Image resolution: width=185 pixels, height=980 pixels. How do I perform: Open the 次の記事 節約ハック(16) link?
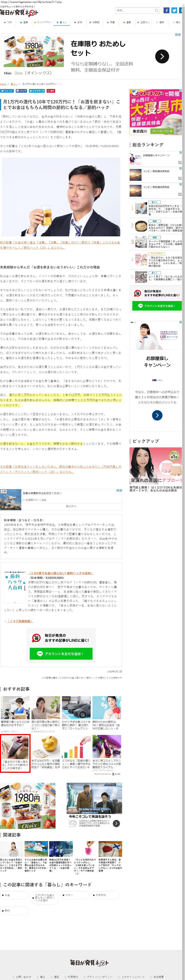[61, 469]
